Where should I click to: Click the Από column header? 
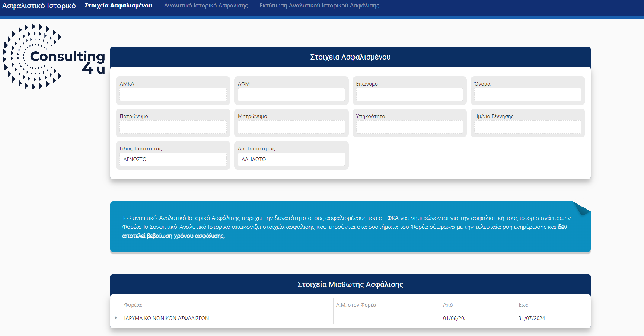pyautogui.click(x=448, y=305)
